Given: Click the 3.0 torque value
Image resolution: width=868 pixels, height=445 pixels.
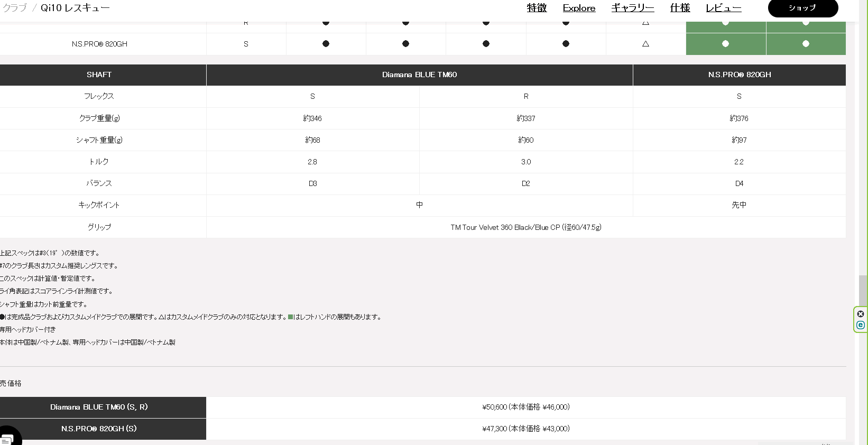Looking at the screenshot, I should pyautogui.click(x=526, y=162).
